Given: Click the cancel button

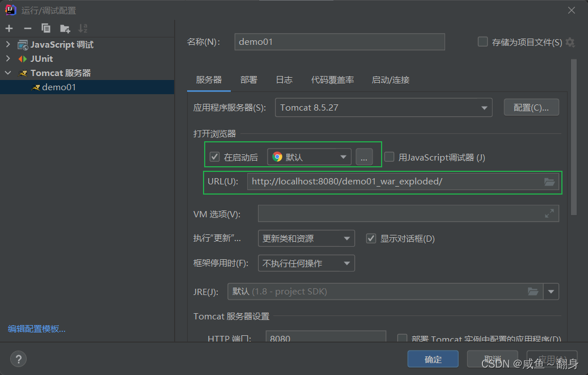Looking at the screenshot, I should click(492, 359).
